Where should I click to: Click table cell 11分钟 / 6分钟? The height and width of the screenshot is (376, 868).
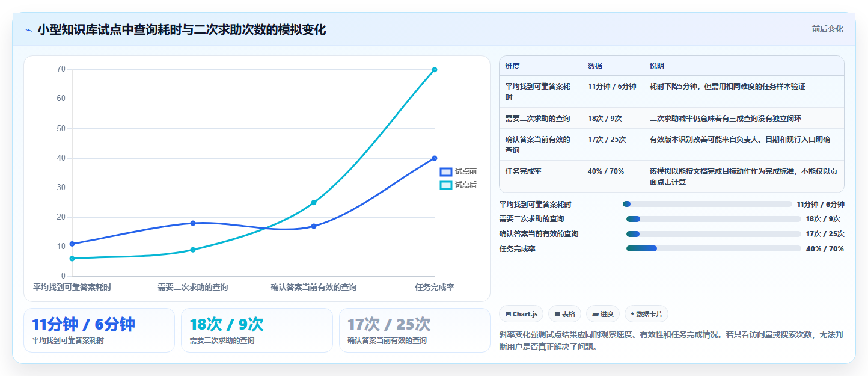(x=612, y=87)
